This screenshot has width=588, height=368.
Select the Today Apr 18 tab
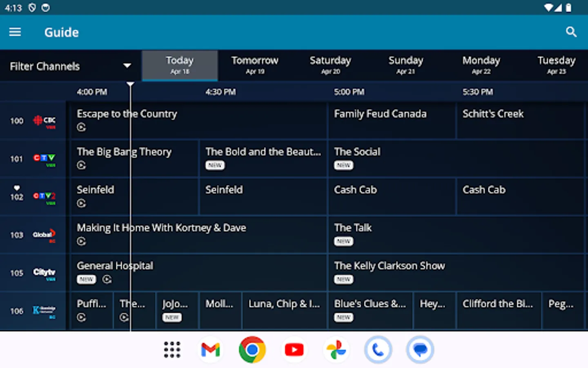(180, 65)
